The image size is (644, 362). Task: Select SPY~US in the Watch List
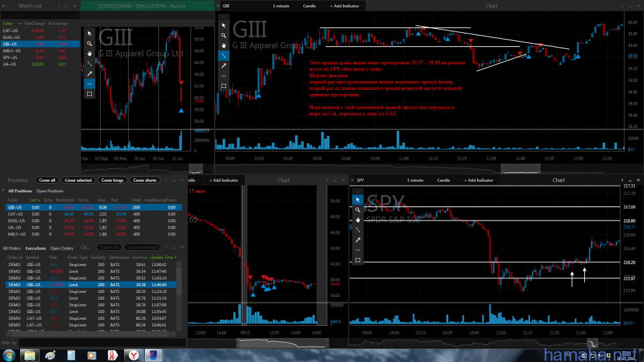coord(40,58)
